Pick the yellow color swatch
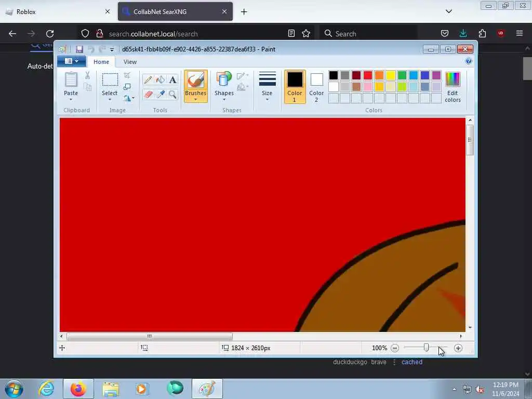This screenshot has width=532, height=399. (391, 75)
